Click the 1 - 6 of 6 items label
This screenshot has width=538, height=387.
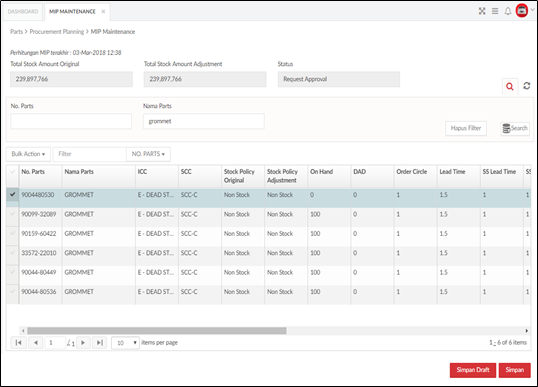(x=508, y=342)
